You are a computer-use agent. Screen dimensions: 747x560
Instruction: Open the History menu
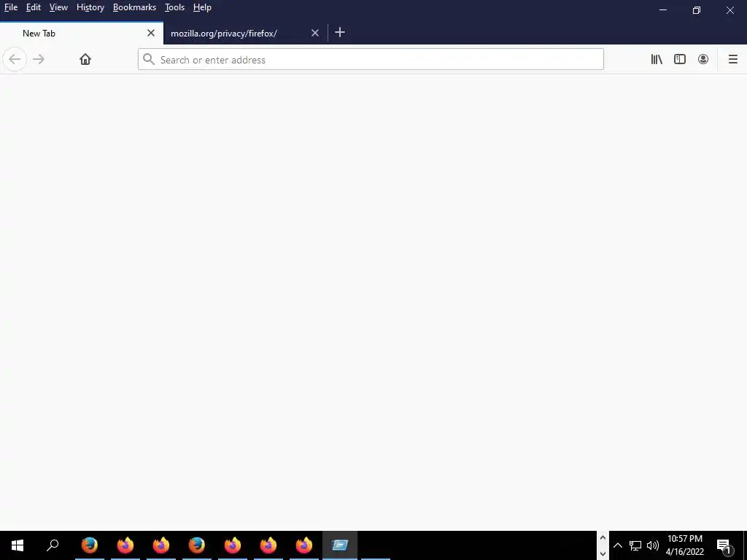point(90,7)
